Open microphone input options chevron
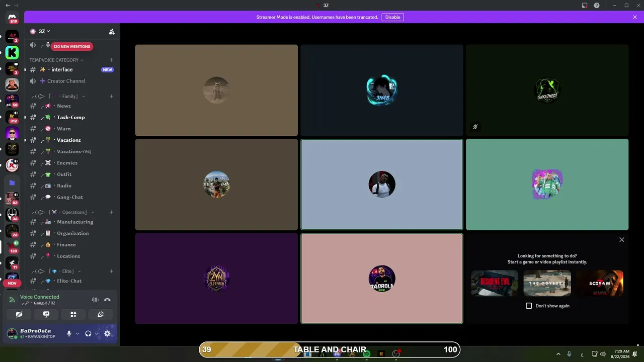Viewport: 644px width, 362px height. tap(77, 333)
